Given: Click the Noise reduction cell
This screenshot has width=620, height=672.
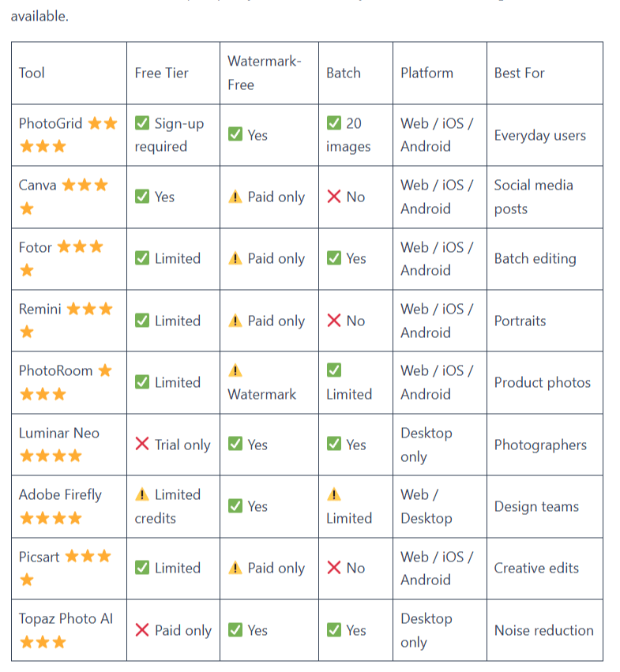Looking at the screenshot, I should pyautogui.click(x=543, y=630).
